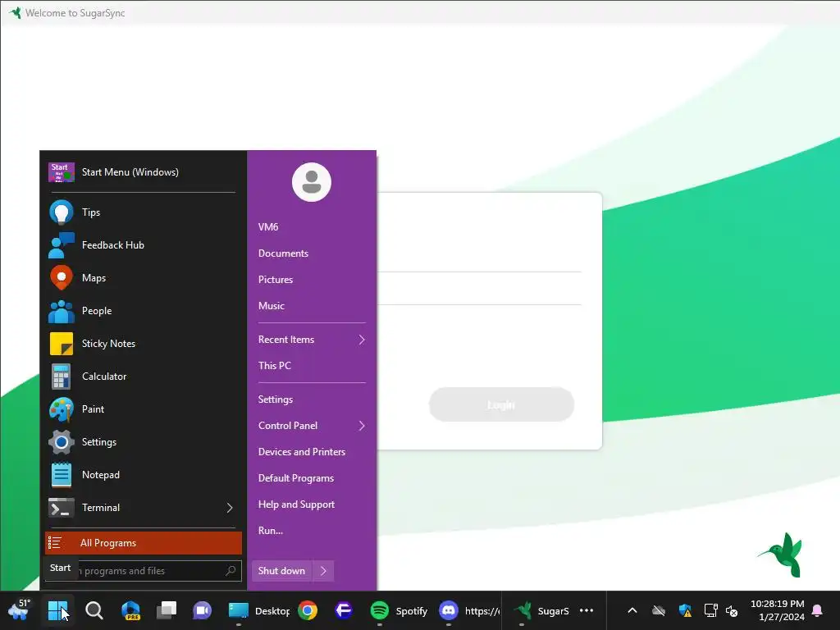Expand Terminal submenu arrow
The image size is (840, 630).
tap(230, 507)
